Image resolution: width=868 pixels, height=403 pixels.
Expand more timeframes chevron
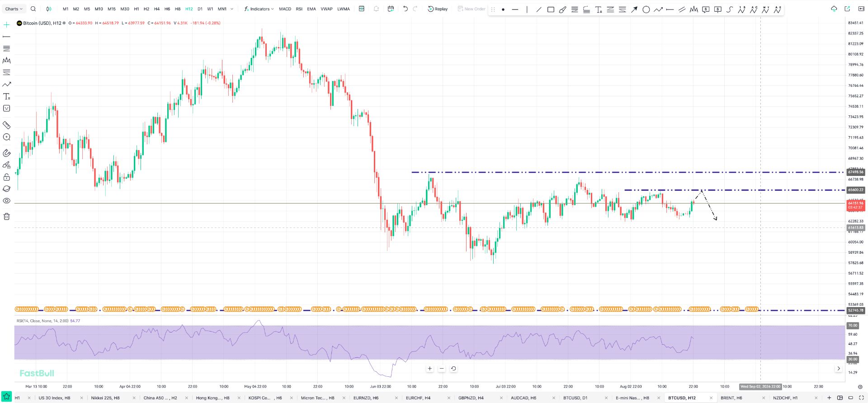[232, 9]
